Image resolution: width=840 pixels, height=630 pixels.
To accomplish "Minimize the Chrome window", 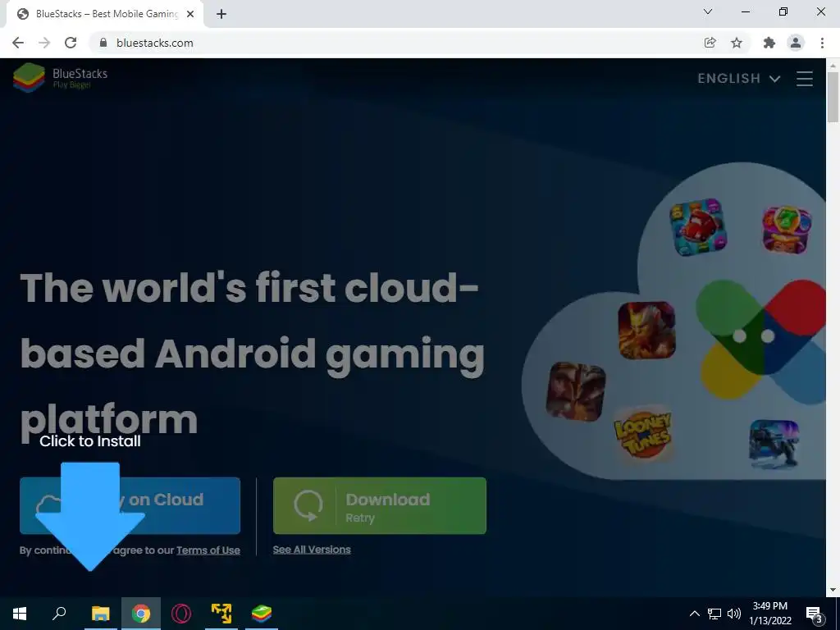I will click(x=746, y=11).
